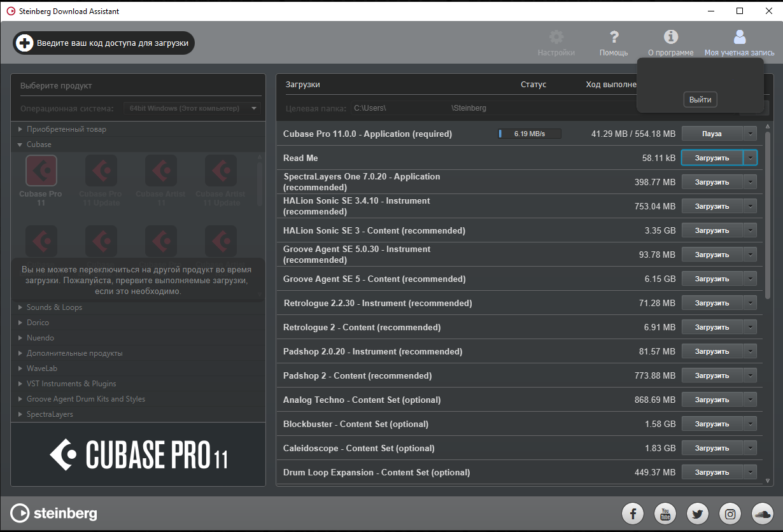Select Cubase Pro 11.0.0 Application row text
This screenshot has height=532, width=783.
point(367,134)
